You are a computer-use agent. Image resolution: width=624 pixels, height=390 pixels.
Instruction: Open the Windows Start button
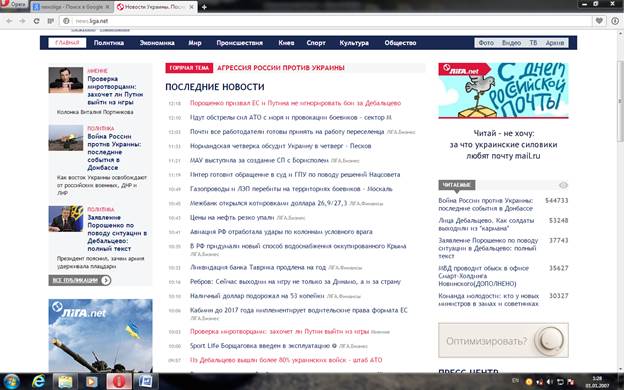[11, 382]
